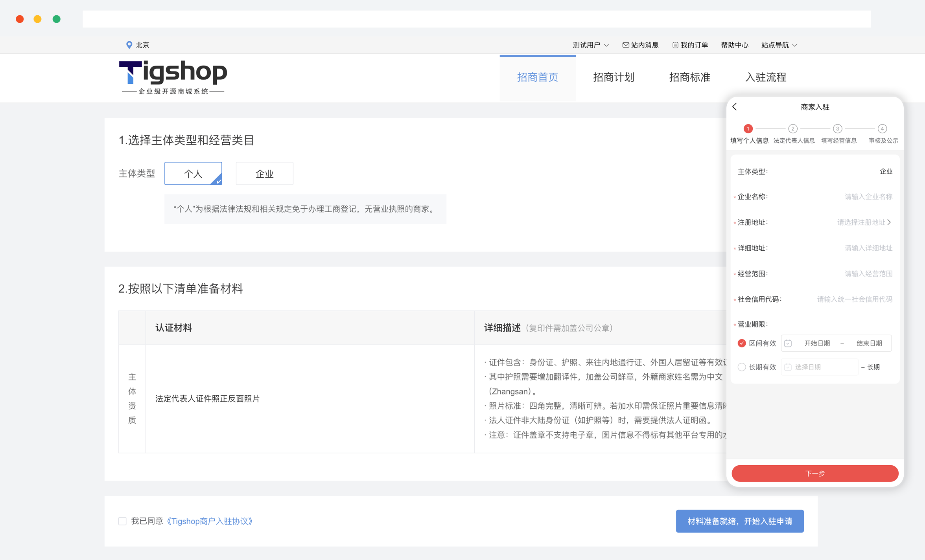The height and width of the screenshot is (560, 925).
Task: Click the Beijing location pin icon
Action: (129, 45)
